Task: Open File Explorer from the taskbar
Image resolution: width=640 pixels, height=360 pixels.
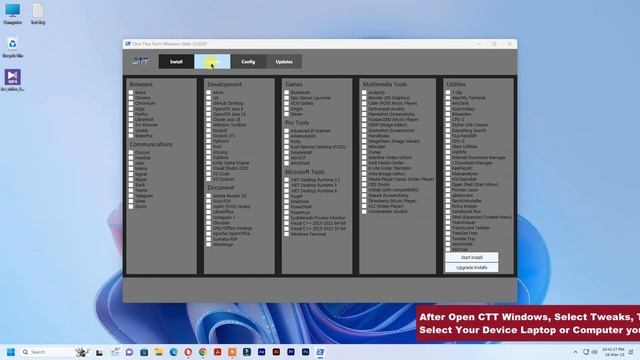Action: [x=158, y=352]
